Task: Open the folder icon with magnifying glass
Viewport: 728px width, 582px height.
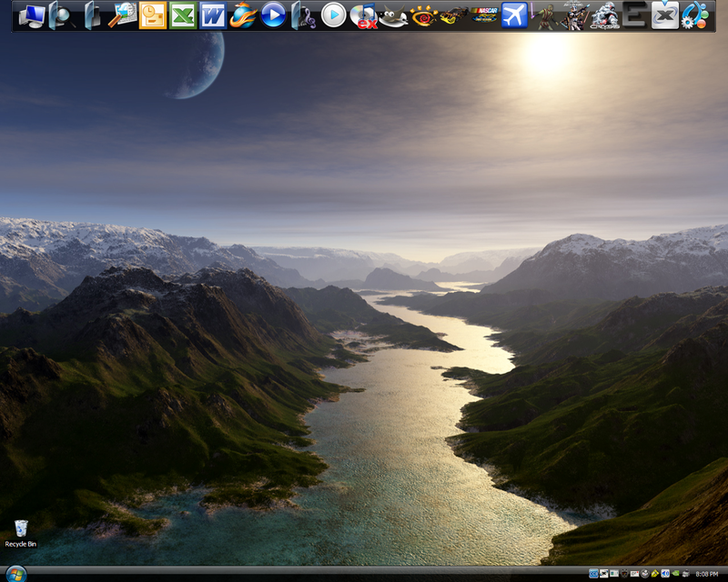Action: pyautogui.click(x=61, y=15)
